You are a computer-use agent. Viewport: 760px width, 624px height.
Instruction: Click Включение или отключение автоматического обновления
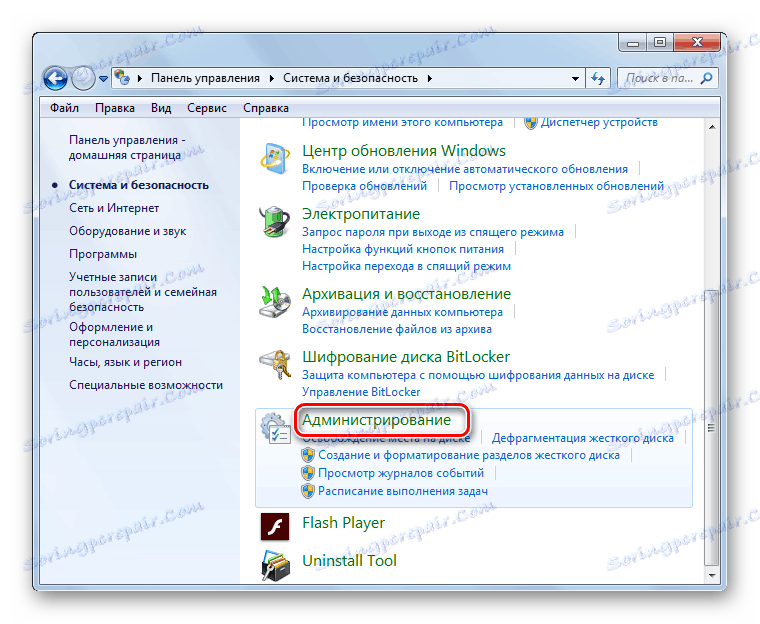click(465, 169)
